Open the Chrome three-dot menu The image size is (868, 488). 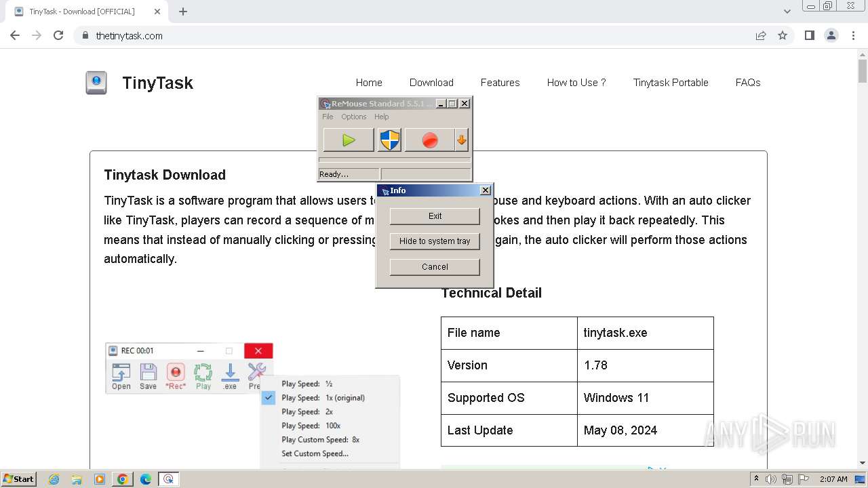pos(853,35)
